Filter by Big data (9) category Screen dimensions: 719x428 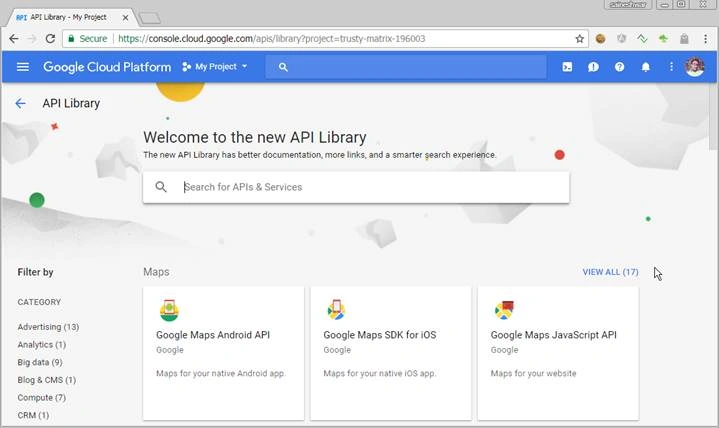(x=40, y=362)
